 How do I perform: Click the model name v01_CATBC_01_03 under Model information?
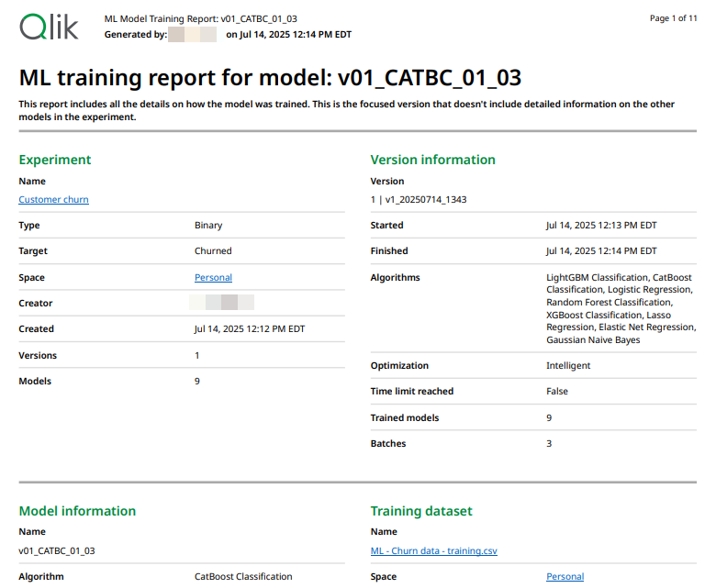point(57,550)
